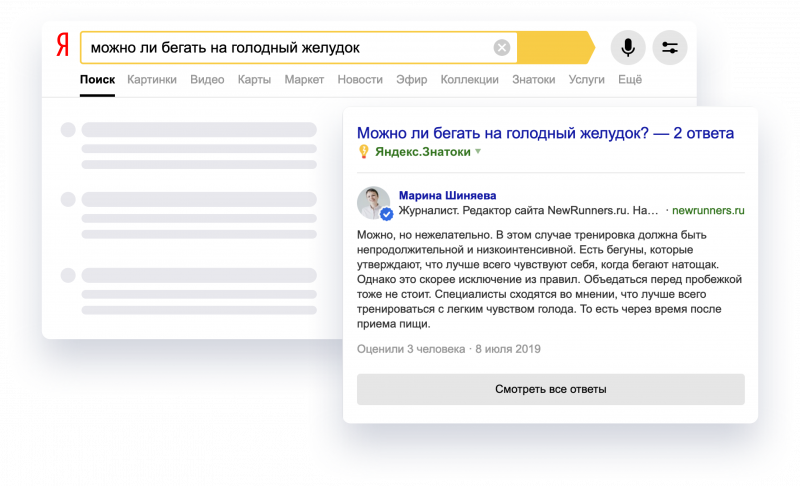Clear the search query text
This screenshot has height=486, width=800.
coord(502,47)
